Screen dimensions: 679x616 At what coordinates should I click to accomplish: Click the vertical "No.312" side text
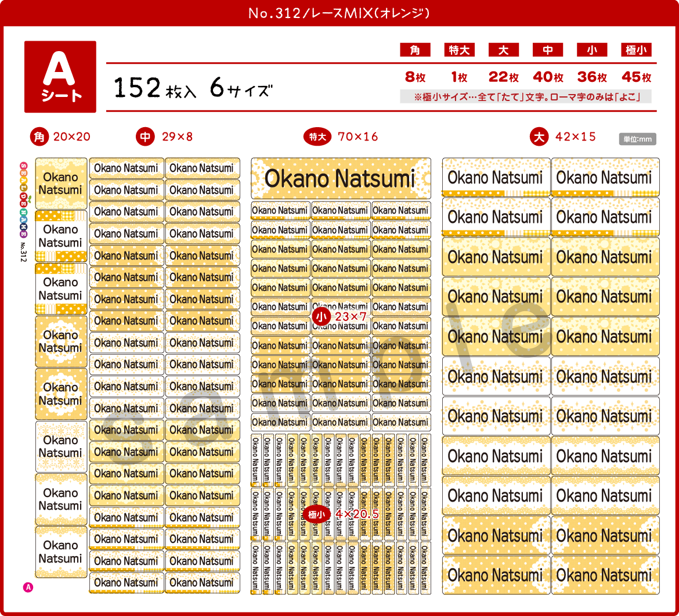[23, 252]
